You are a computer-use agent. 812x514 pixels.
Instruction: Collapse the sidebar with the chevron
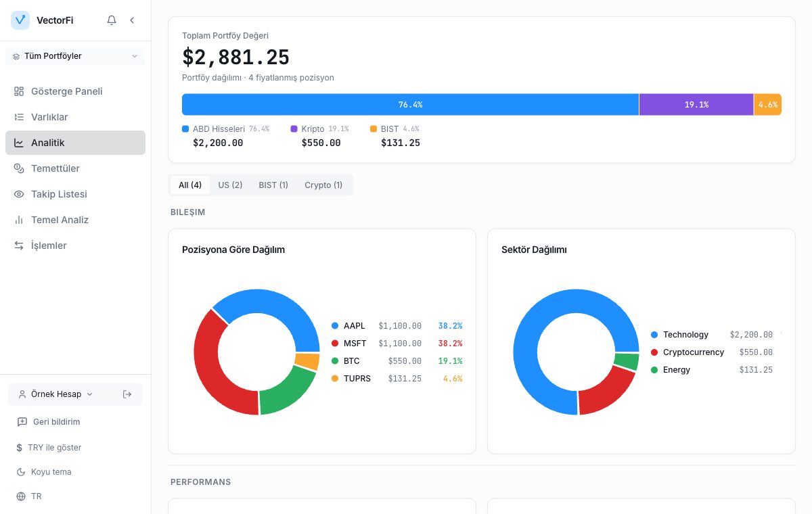132,20
